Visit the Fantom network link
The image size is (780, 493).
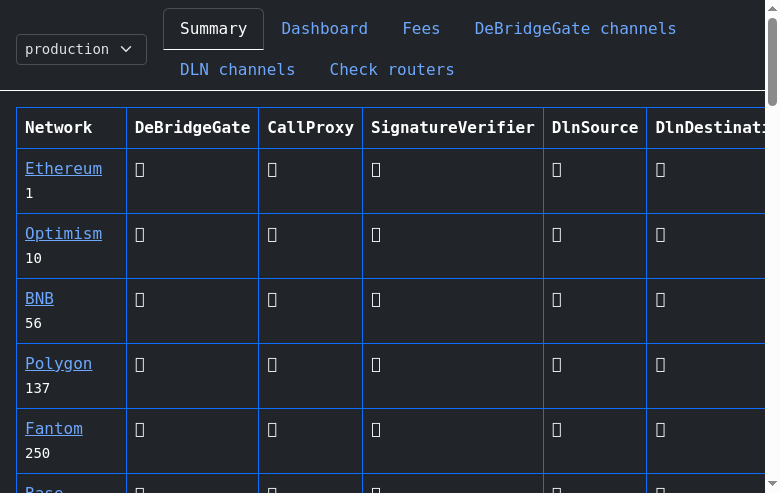point(54,428)
